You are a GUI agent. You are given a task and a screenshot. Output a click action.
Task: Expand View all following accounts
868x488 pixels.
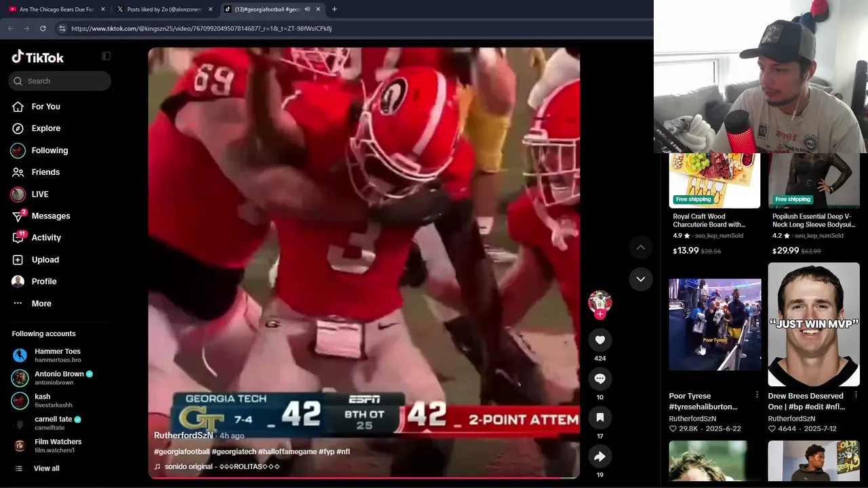(x=46, y=468)
